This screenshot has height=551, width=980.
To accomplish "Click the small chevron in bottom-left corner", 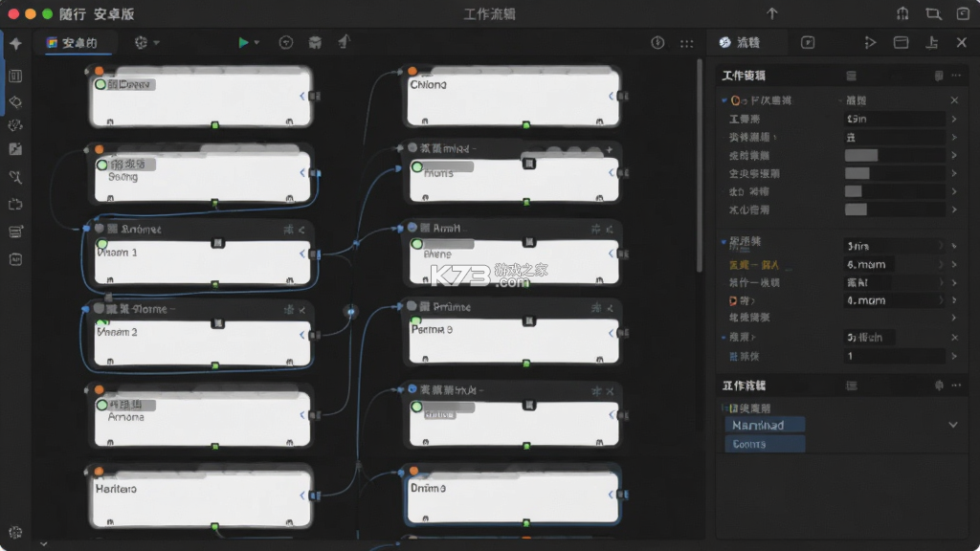I will [x=44, y=544].
